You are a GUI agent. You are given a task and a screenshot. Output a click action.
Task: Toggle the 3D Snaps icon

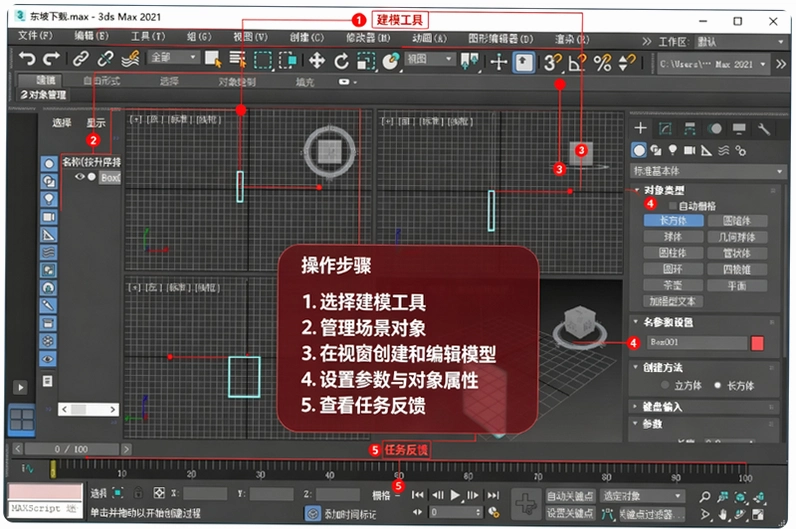click(x=552, y=62)
